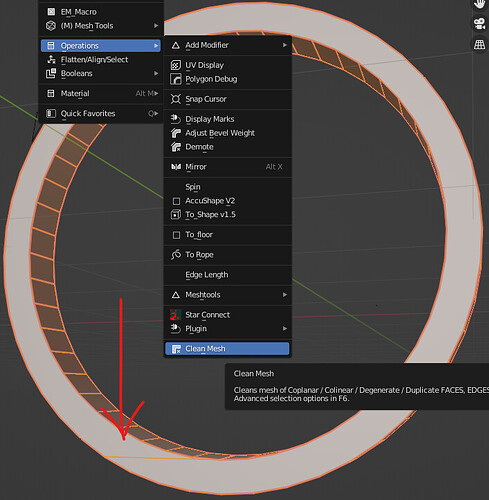489x500 pixels.
Task: Choose To Rope entry
Action: tap(227, 255)
